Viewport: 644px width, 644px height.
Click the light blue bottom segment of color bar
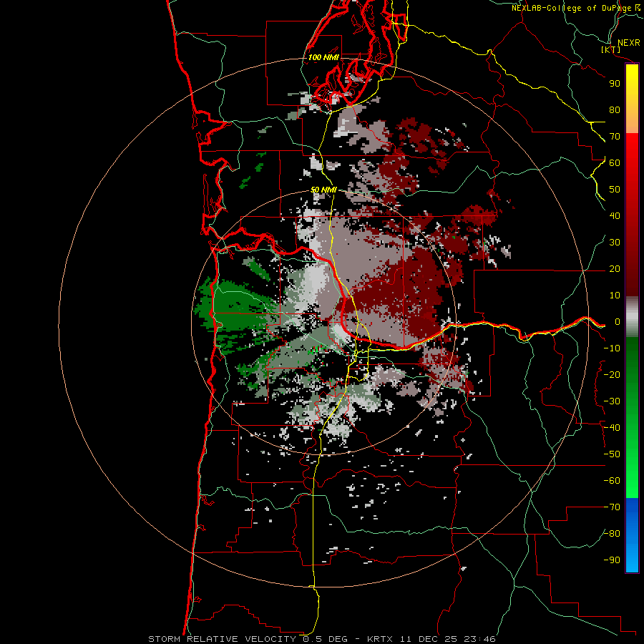pyautogui.click(x=632, y=559)
